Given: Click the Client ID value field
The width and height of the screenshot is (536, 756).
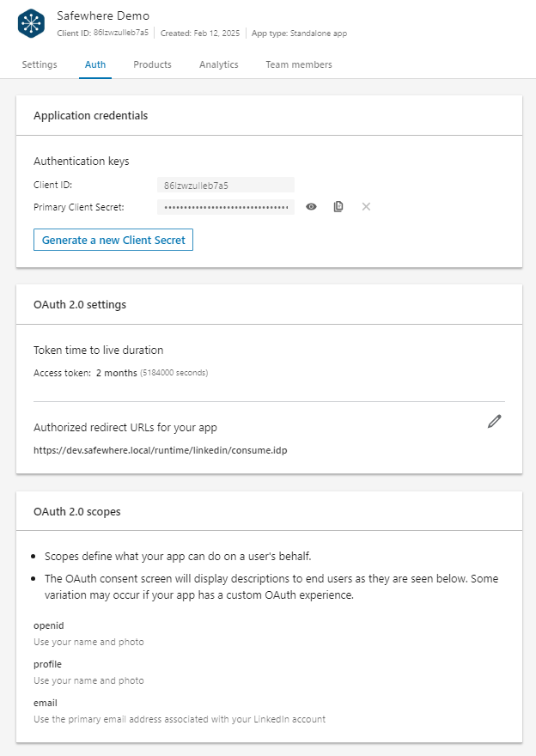Looking at the screenshot, I should [x=226, y=185].
